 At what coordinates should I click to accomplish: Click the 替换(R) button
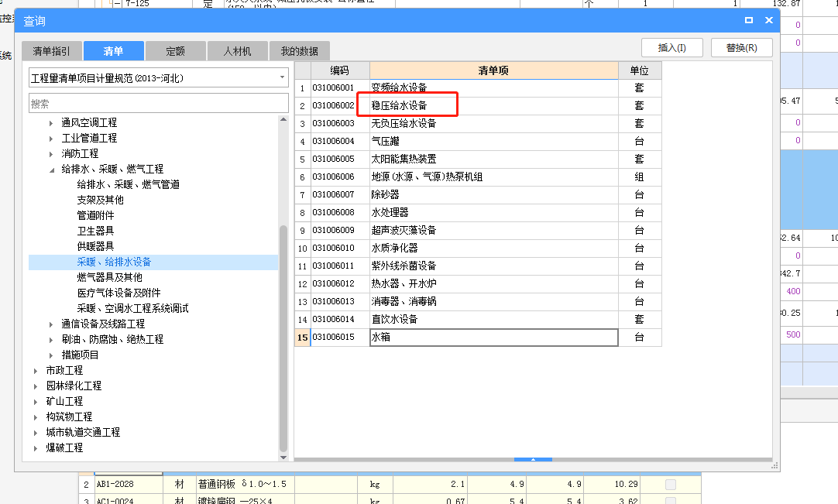[x=741, y=47]
